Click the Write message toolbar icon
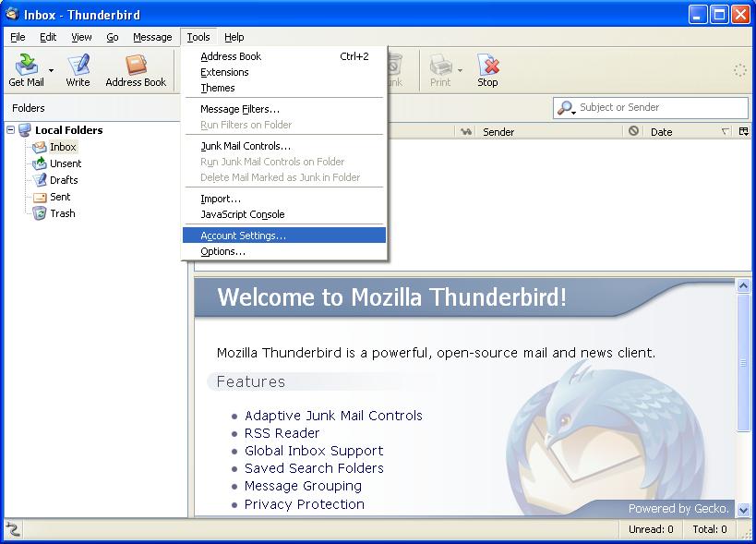 (x=78, y=65)
